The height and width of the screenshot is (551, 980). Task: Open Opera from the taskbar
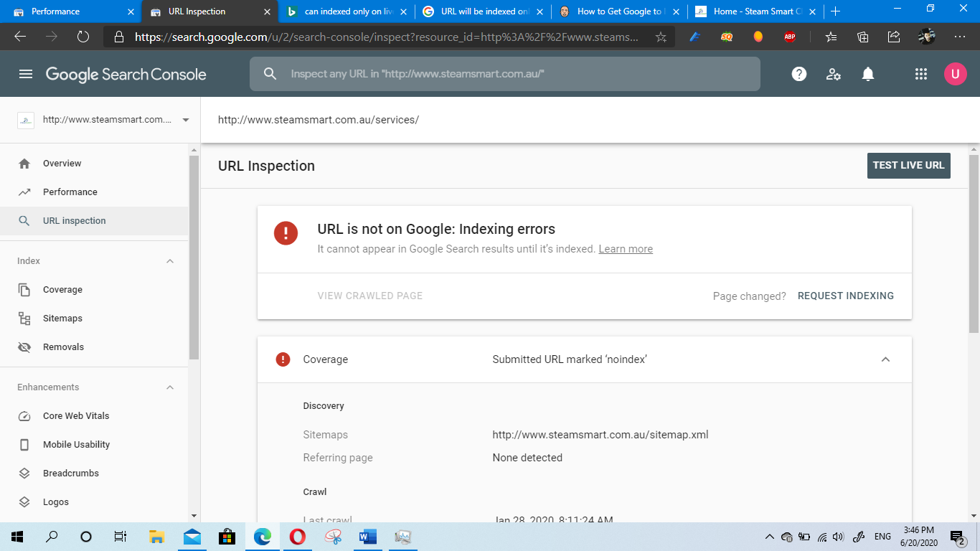tap(297, 537)
